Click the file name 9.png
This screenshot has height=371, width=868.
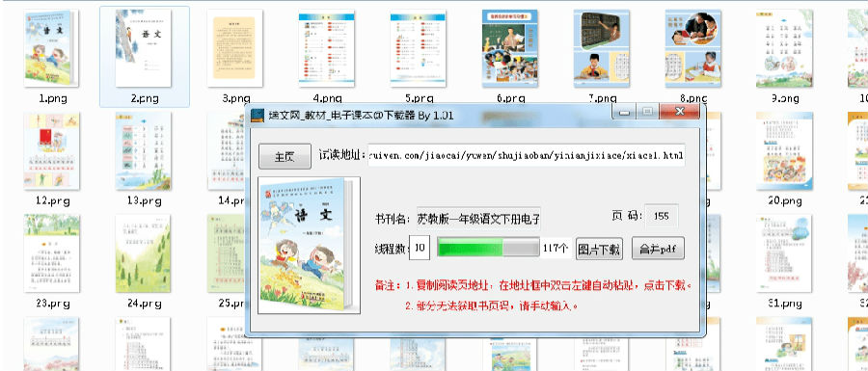pos(785,99)
